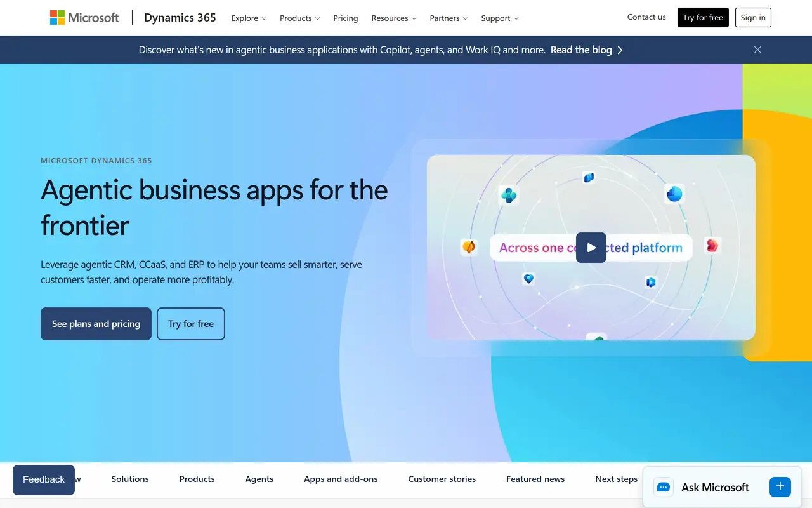Click the black Try for free header button
The height and width of the screenshot is (508, 812).
[703, 18]
